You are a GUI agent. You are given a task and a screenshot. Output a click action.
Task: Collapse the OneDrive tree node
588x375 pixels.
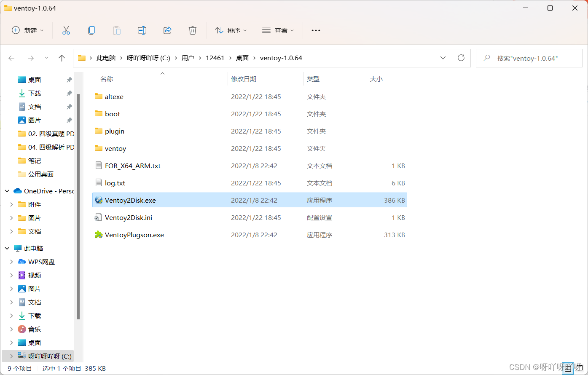pyautogui.click(x=7, y=191)
